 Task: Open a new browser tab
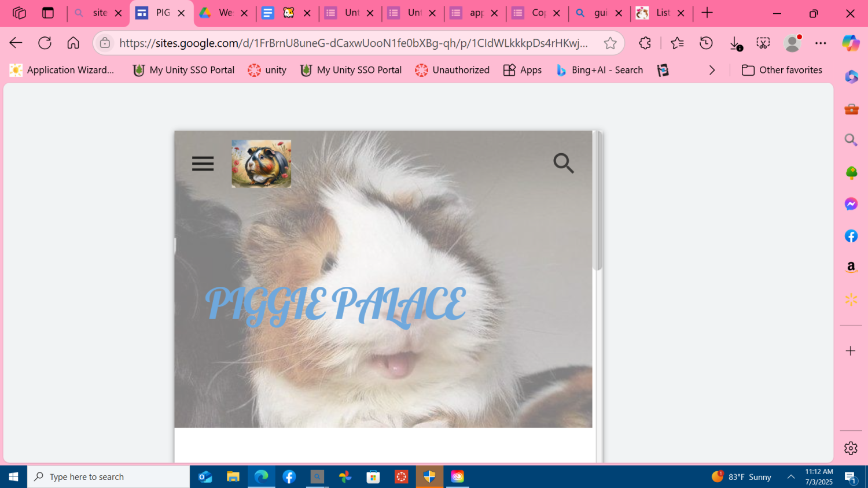707,13
